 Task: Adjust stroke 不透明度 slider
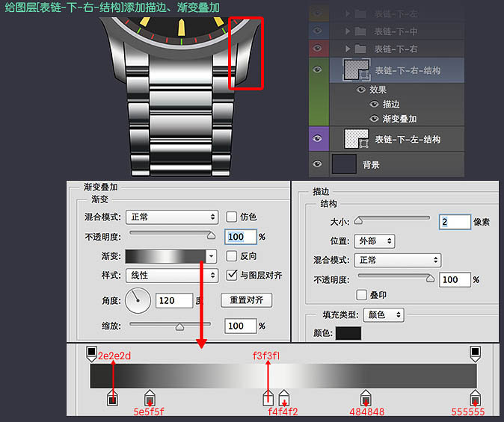(x=431, y=278)
